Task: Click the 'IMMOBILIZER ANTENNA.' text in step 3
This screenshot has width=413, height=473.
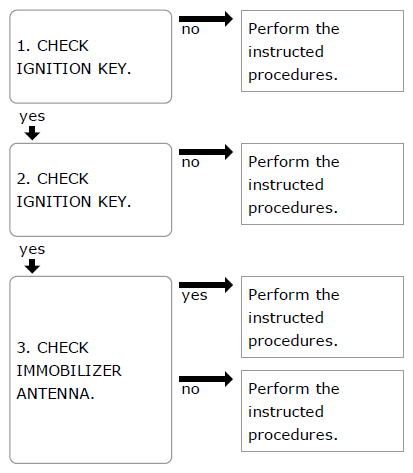Action: coord(69,382)
